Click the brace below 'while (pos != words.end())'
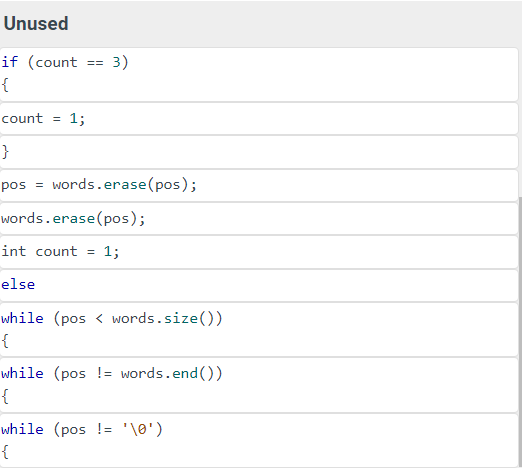The height and width of the screenshot is (471, 522). click(5, 397)
